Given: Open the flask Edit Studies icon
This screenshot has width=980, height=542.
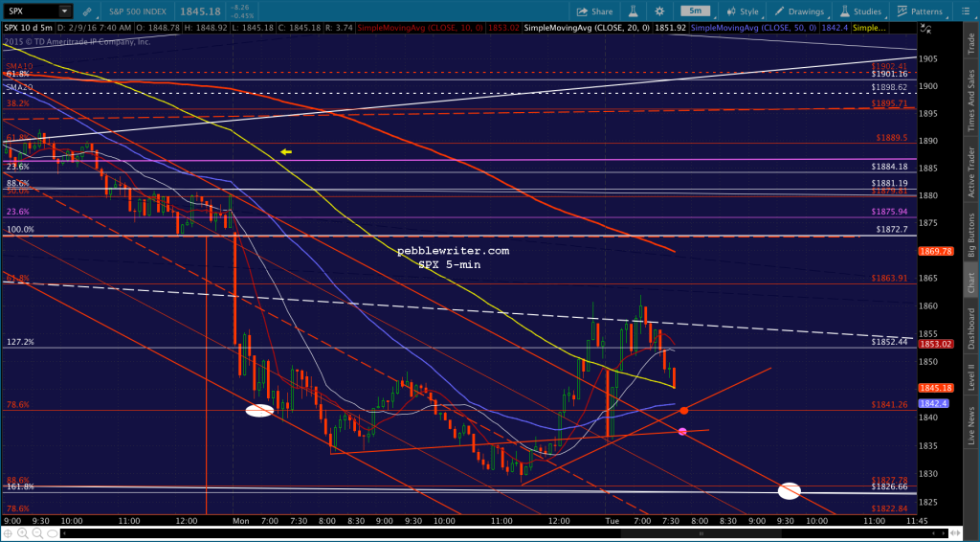Looking at the screenshot, I should pyautogui.click(x=633, y=11).
